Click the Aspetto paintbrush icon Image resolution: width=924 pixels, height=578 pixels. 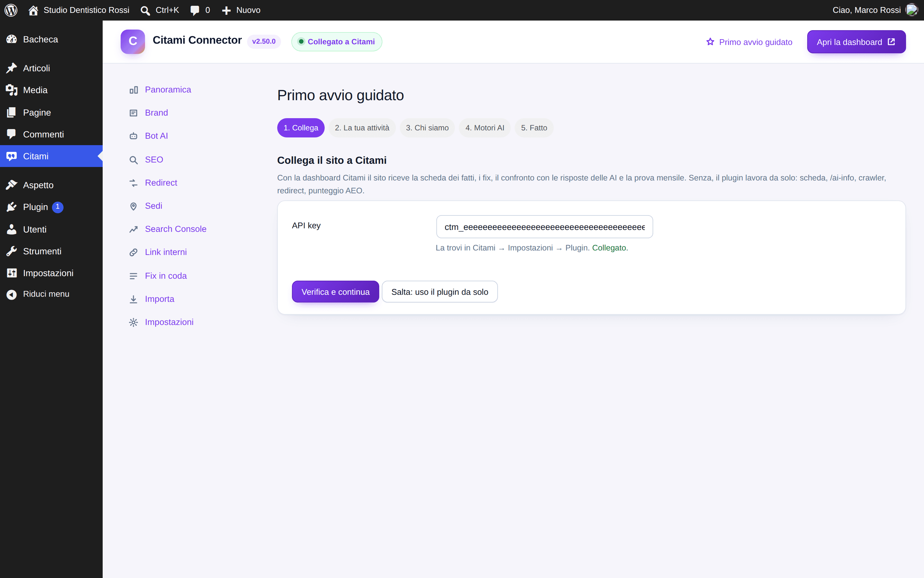pos(12,185)
